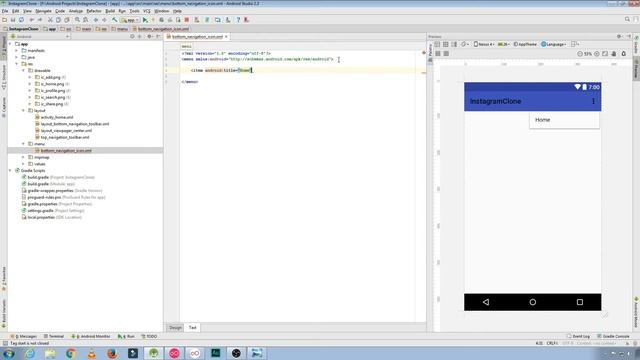Click the Cut scissors icon in toolbar
The width and height of the screenshot is (640, 360).
pyautogui.click(x=50, y=20)
